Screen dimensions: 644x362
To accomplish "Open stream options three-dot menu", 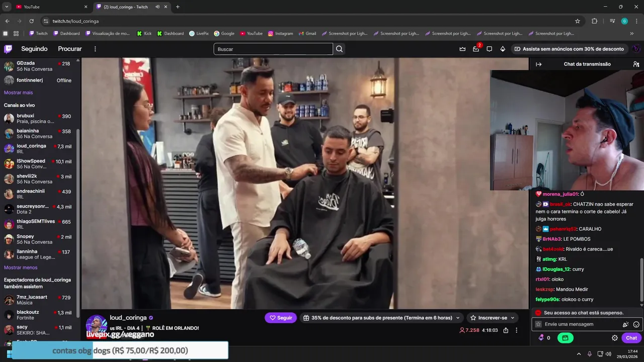I will 516,330.
